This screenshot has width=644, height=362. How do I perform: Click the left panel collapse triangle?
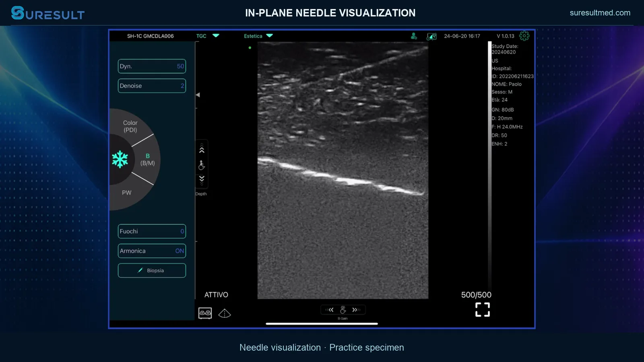198,95
